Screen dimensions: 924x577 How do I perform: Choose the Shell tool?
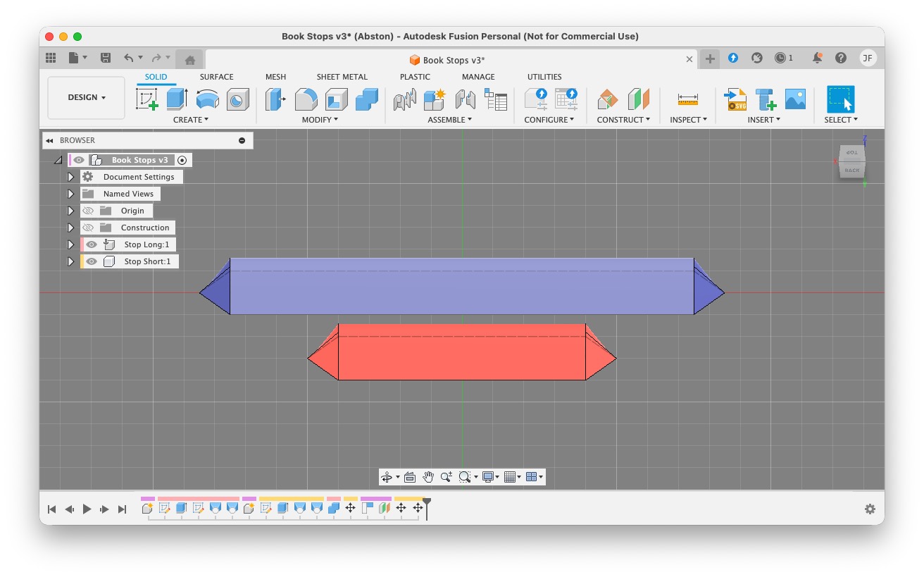tap(336, 99)
